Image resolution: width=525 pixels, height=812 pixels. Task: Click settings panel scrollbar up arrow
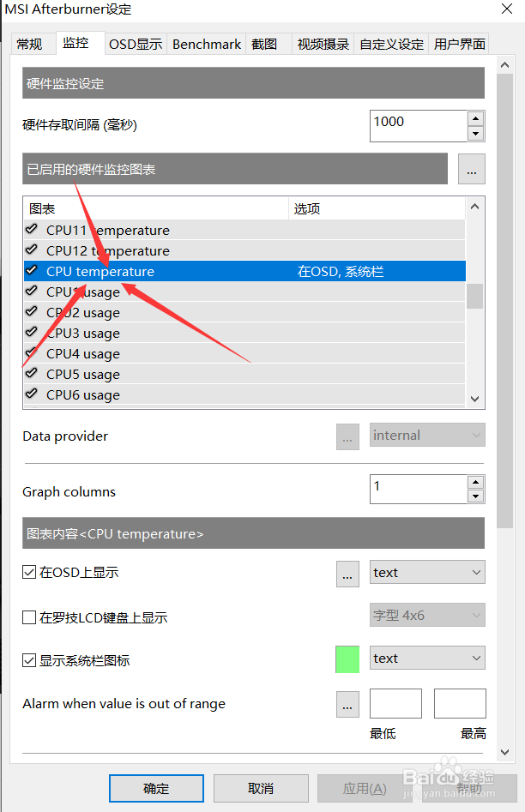504,65
